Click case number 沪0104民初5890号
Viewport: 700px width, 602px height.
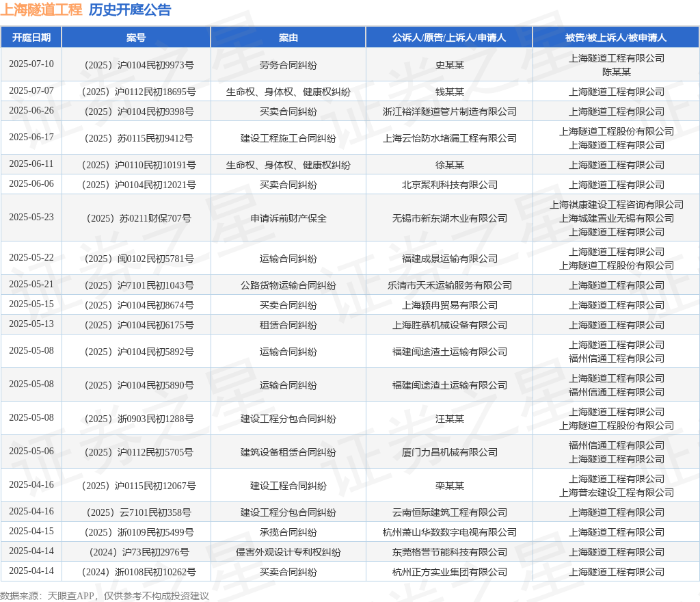(139, 385)
